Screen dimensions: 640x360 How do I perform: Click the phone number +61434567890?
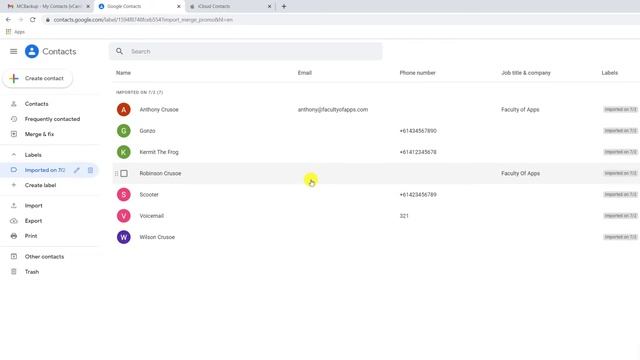(418, 131)
